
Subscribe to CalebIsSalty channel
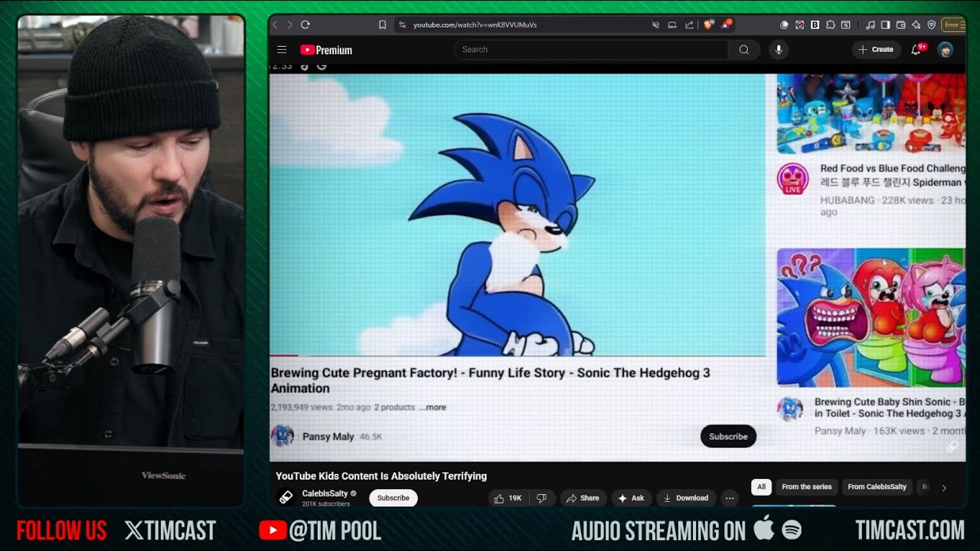point(394,498)
